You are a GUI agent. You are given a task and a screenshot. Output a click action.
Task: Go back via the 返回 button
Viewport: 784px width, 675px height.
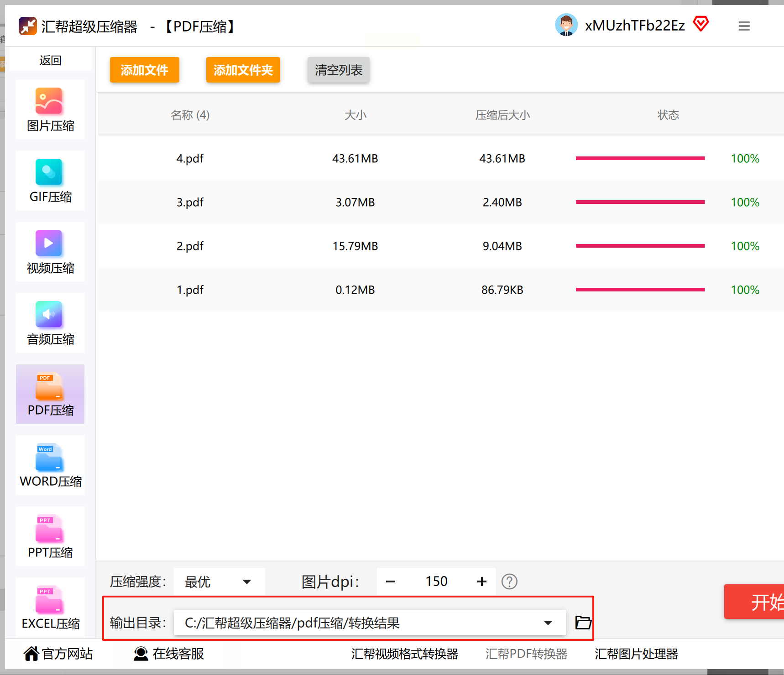[x=50, y=60]
